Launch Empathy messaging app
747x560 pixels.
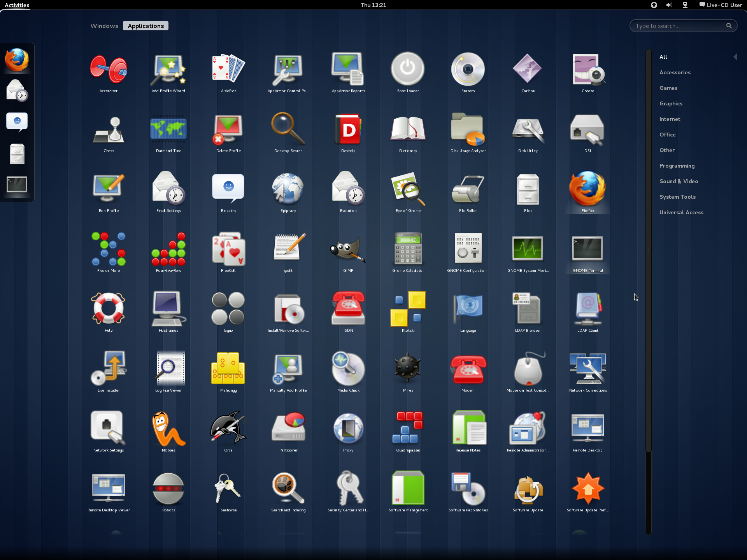228,192
